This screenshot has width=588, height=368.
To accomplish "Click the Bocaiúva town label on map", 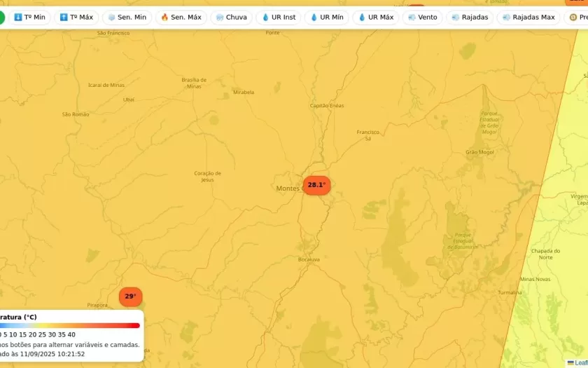I will [309, 259].
